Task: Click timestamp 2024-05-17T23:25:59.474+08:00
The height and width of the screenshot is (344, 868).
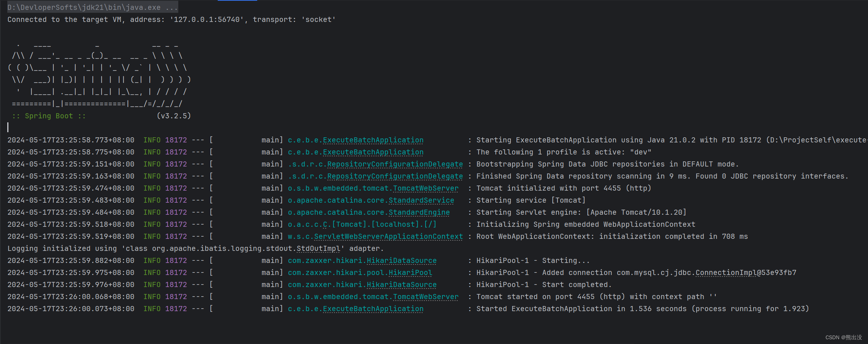Action: coord(71,188)
